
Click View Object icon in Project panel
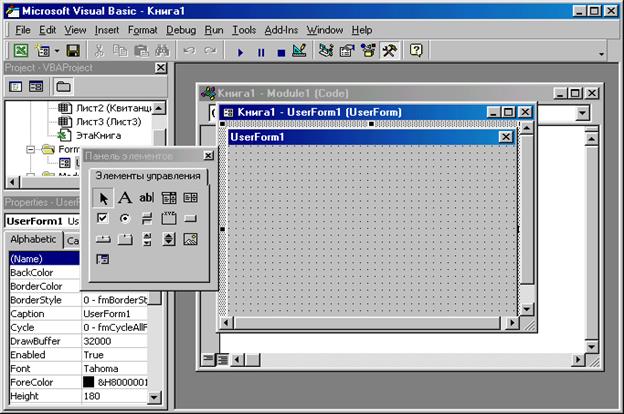(36, 86)
